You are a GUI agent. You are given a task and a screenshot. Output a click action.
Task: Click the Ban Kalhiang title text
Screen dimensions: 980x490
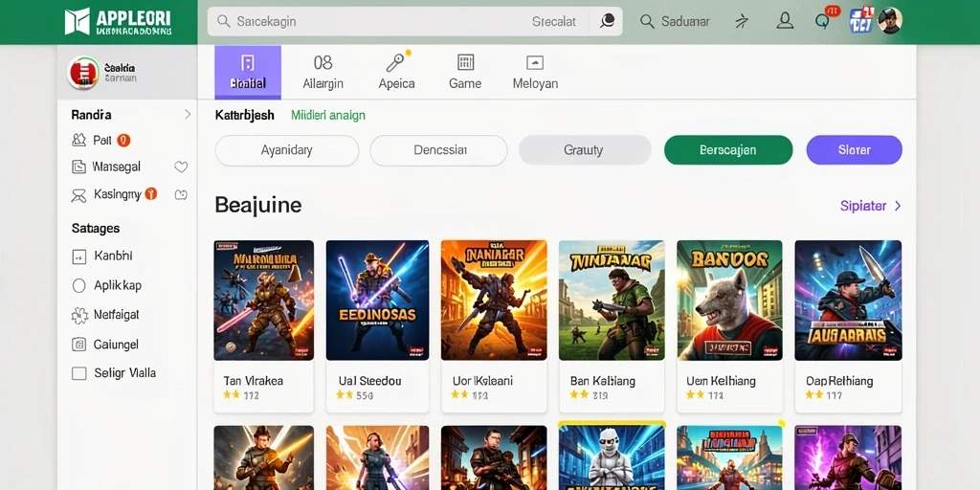pyautogui.click(x=603, y=381)
